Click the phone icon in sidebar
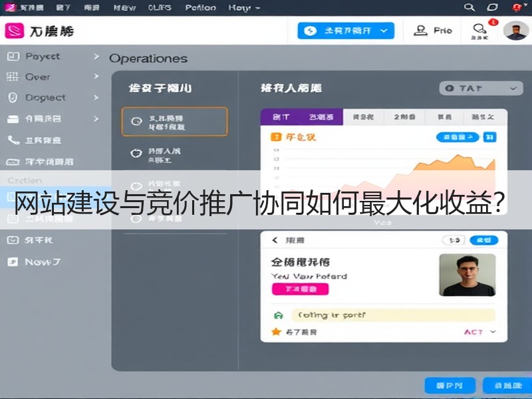This screenshot has height=399, width=532. [x=13, y=140]
